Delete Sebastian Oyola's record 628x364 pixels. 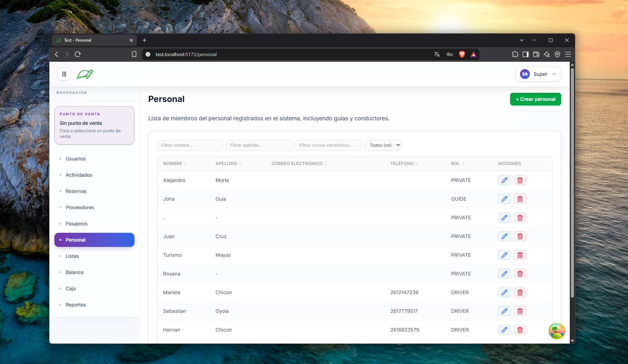pos(520,311)
